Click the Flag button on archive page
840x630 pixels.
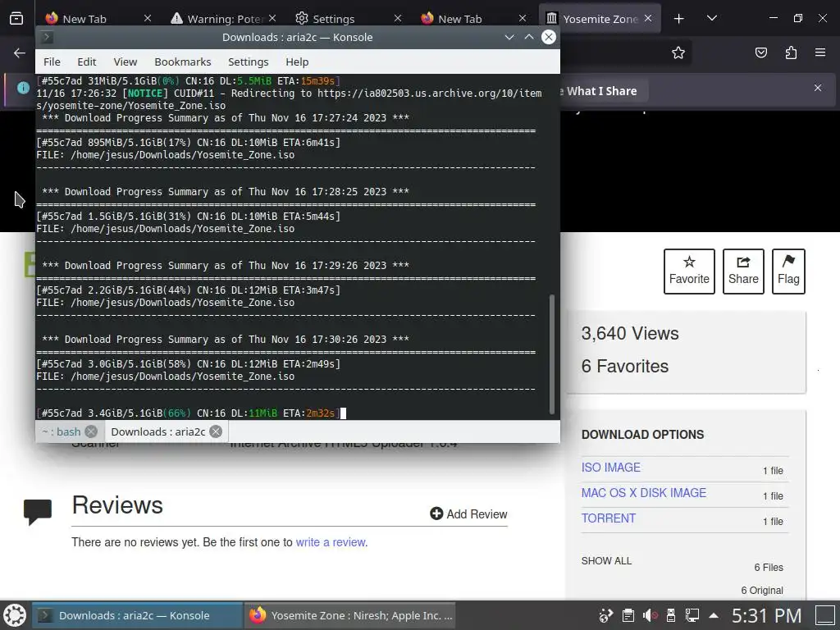click(788, 271)
